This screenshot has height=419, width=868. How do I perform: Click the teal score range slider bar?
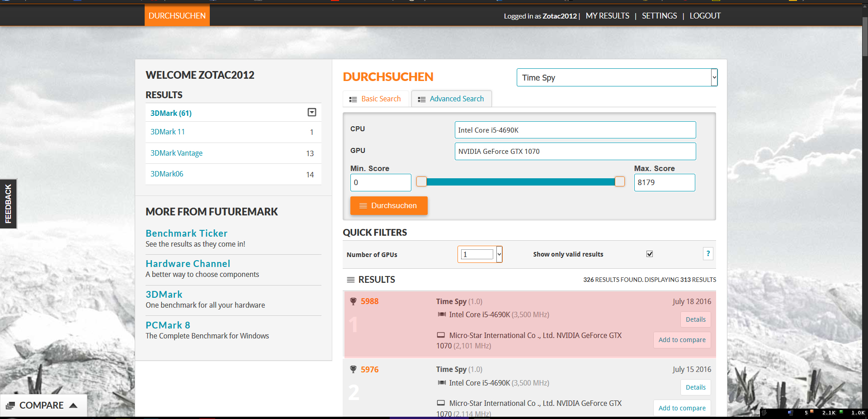click(x=520, y=181)
